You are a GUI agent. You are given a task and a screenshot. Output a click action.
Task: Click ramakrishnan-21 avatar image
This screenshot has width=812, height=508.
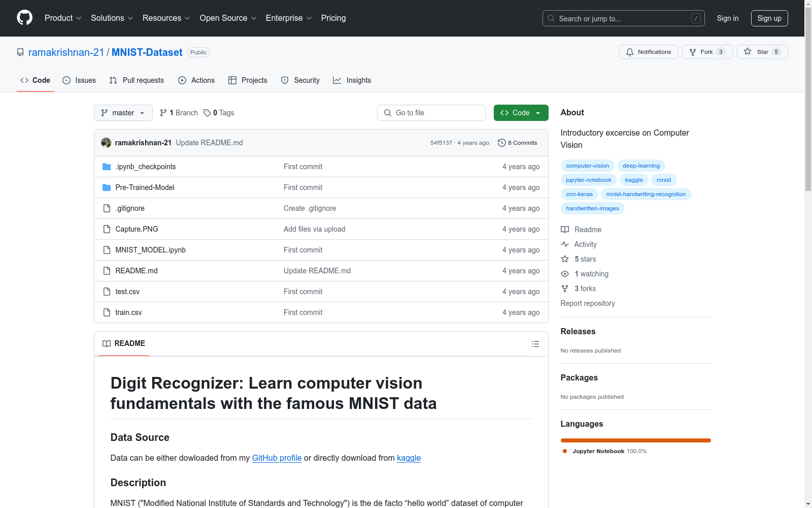tap(106, 143)
